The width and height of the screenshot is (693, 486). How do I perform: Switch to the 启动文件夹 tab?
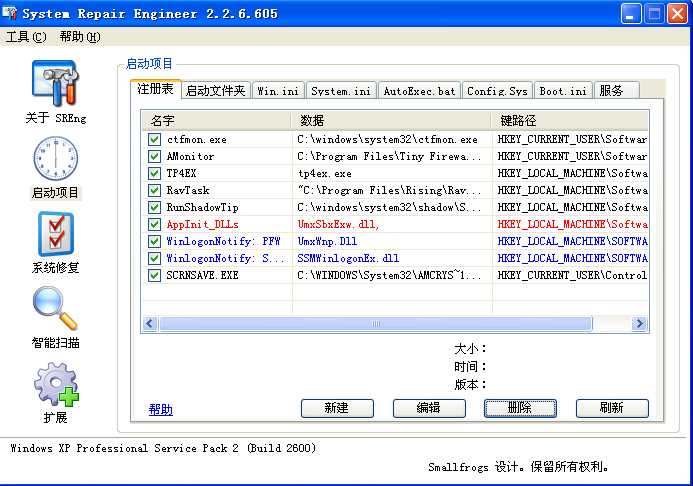click(x=216, y=91)
